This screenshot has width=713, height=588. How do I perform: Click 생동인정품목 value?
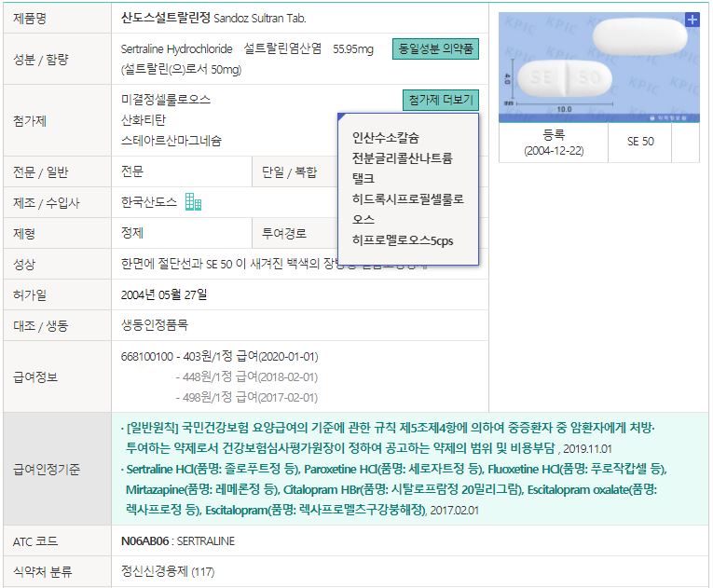click(154, 324)
